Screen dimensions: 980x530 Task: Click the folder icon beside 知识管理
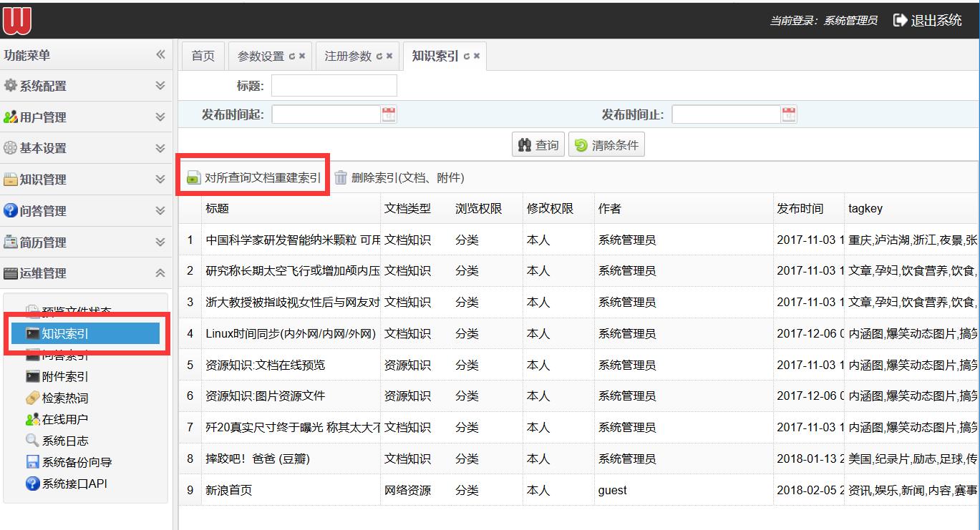[x=10, y=180]
